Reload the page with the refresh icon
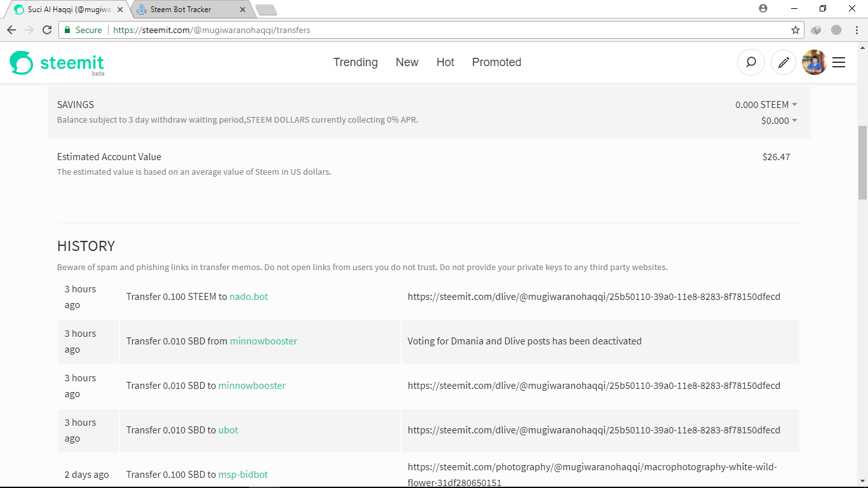The image size is (868, 488). pyautogui.click(x=48, y=30)
